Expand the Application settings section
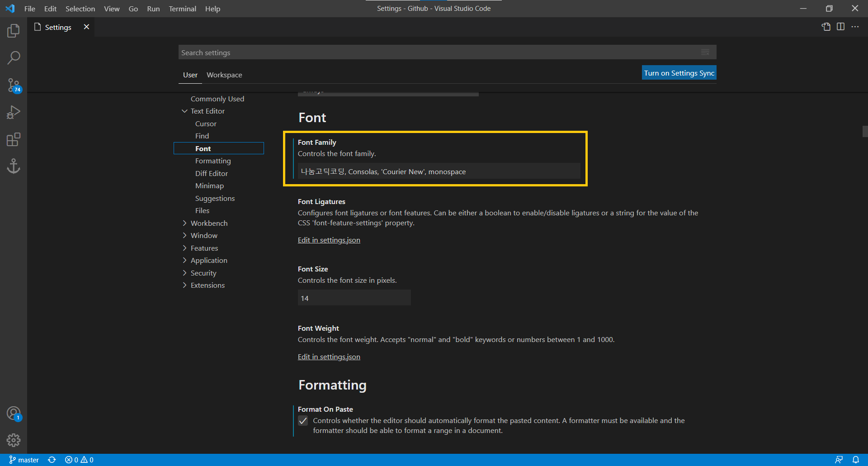Image resolution: width=868 pixels, height=466 pixels. 184,260
